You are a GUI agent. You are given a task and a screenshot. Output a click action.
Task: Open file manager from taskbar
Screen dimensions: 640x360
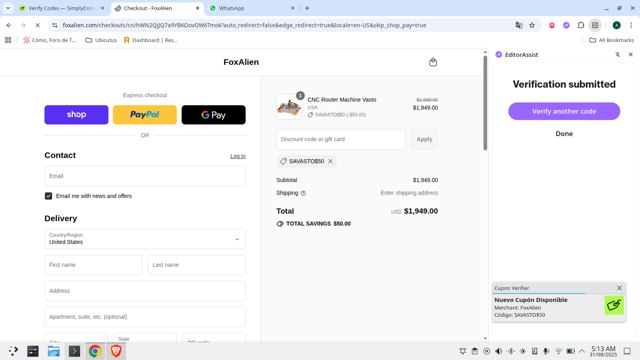53,351
